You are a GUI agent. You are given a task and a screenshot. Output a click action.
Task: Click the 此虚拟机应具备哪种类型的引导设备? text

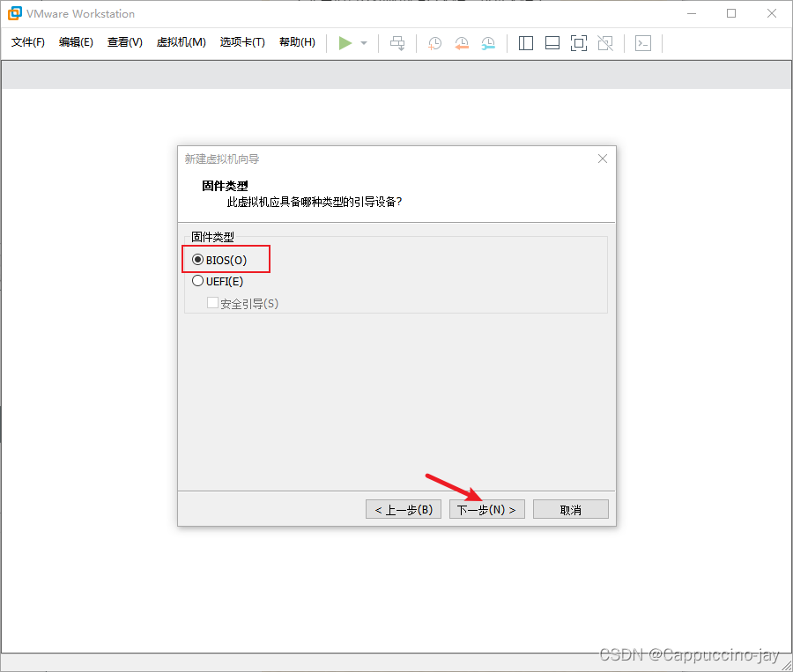[x=315, y=203]
